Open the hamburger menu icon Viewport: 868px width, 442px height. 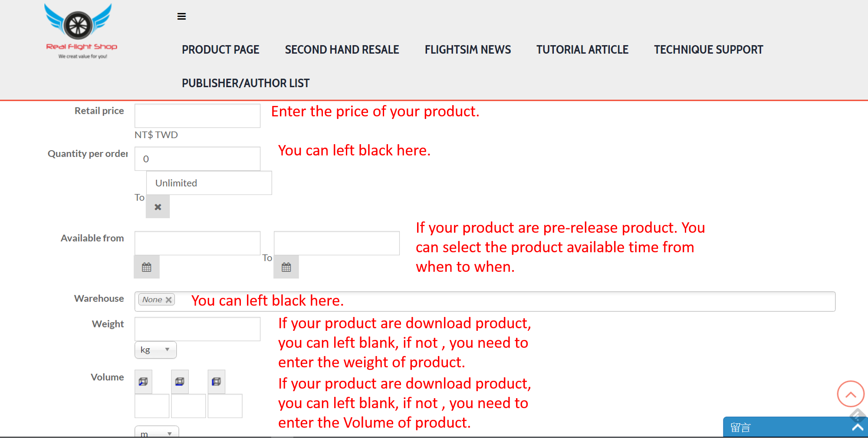click(x=181, y=16)
